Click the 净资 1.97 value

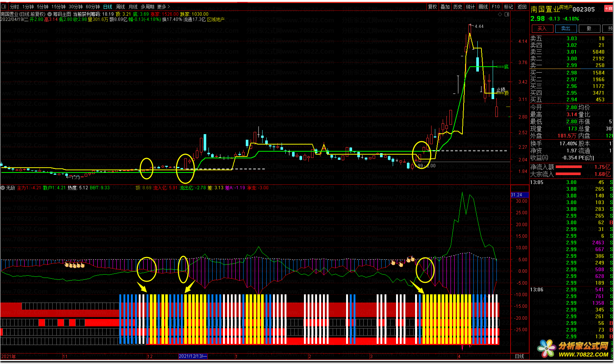tap(571, 151)
